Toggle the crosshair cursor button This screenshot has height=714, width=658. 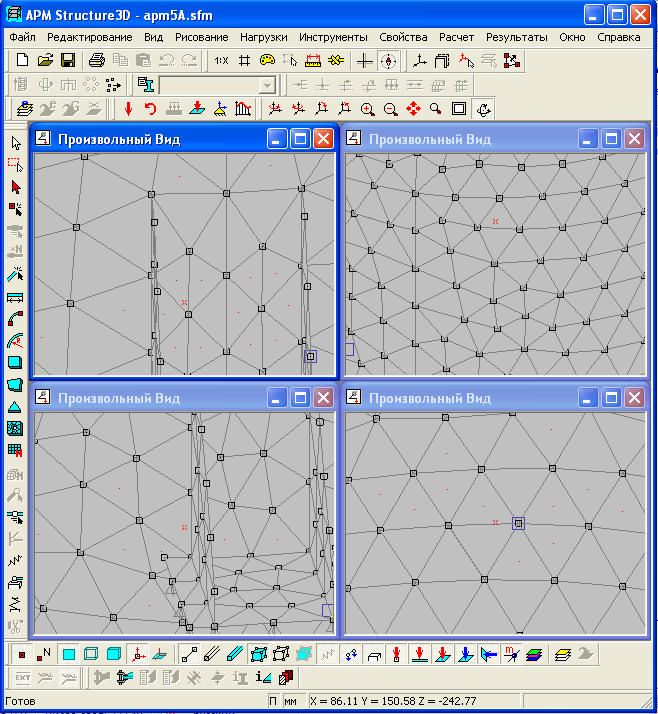click(x=365, y=60)
